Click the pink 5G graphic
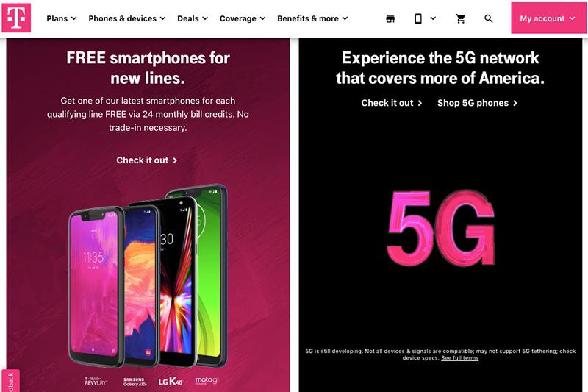The width and height of the screenshot is (588, 392). click(440, 228)
